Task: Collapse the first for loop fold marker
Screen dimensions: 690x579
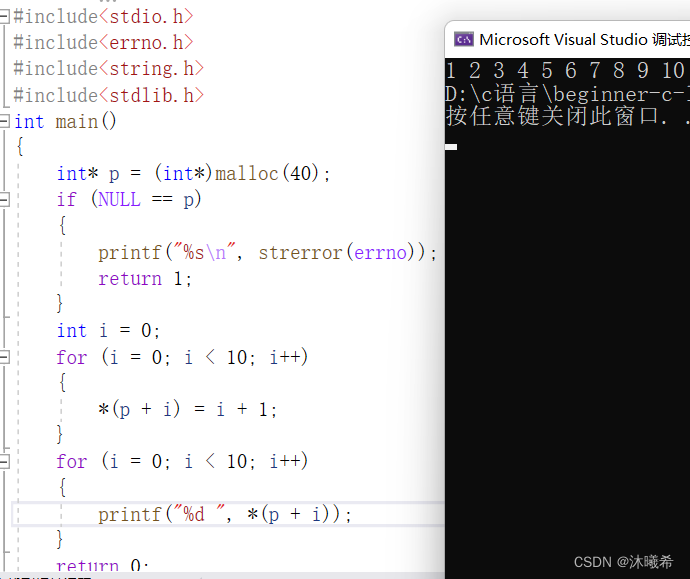Action: click(4, 357)
